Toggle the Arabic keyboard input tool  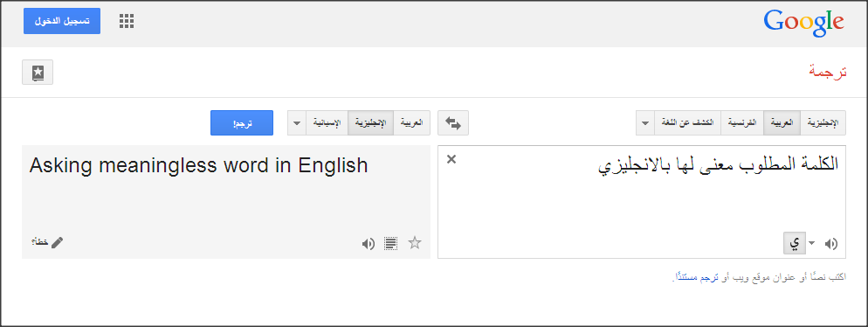click(x=795, y=243)
